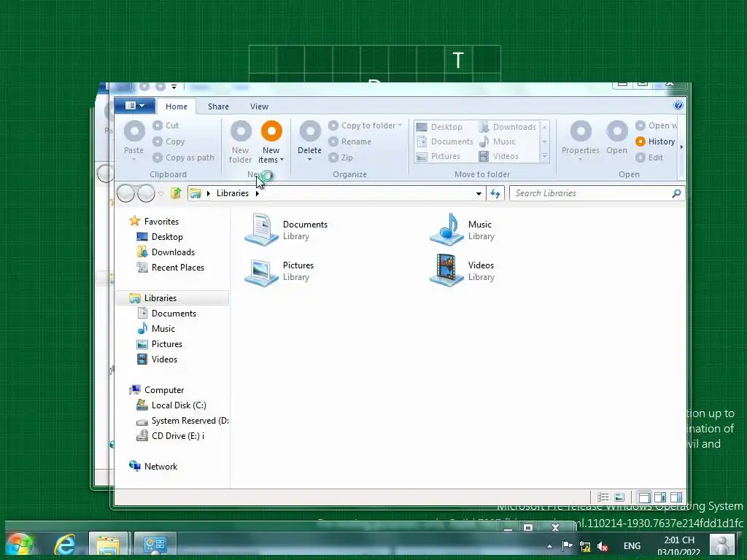The width and height of the screenshot is (747, 560).
Task: Pick Music in Move to folder gallery
Action: pos(497,141)
